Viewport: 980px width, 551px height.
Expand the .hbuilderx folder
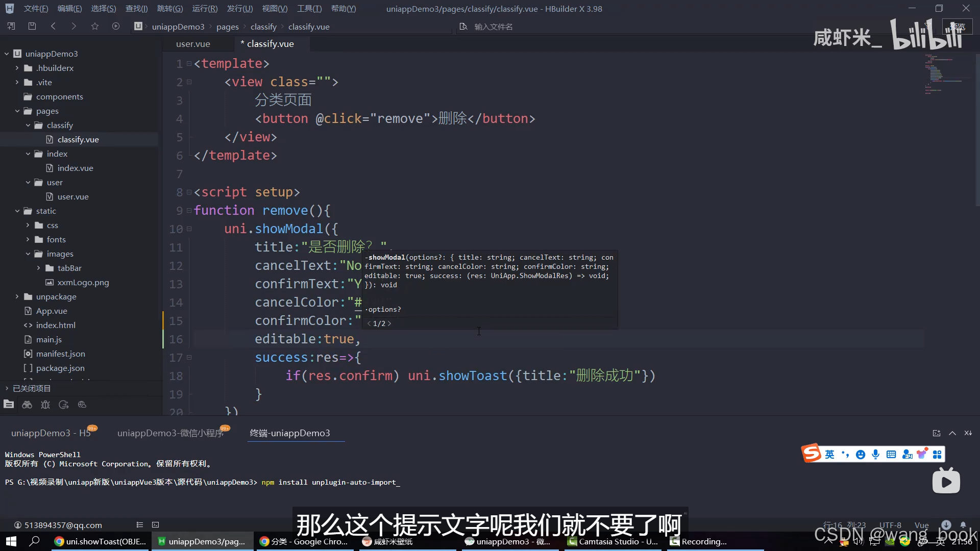tap(17, 68)
